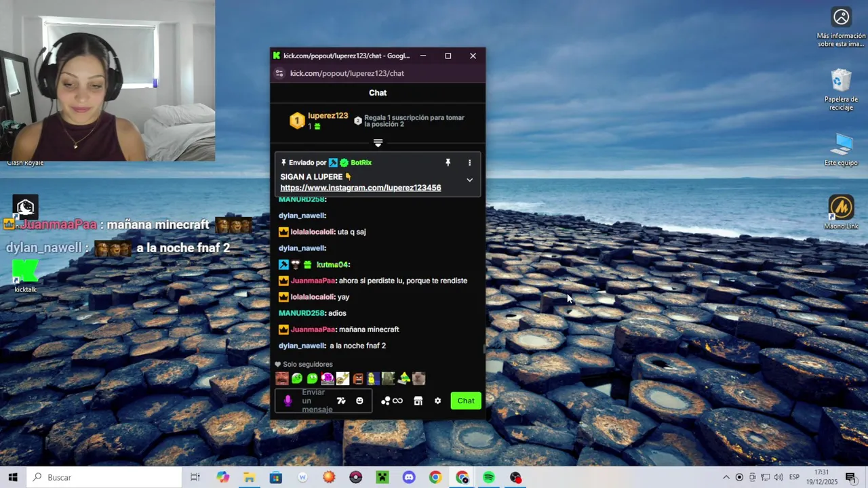Image resolution: width=868 pixels, height=488 pixels.
Task: Click kutma04 username in chat
Action: (x=332, y=264)
